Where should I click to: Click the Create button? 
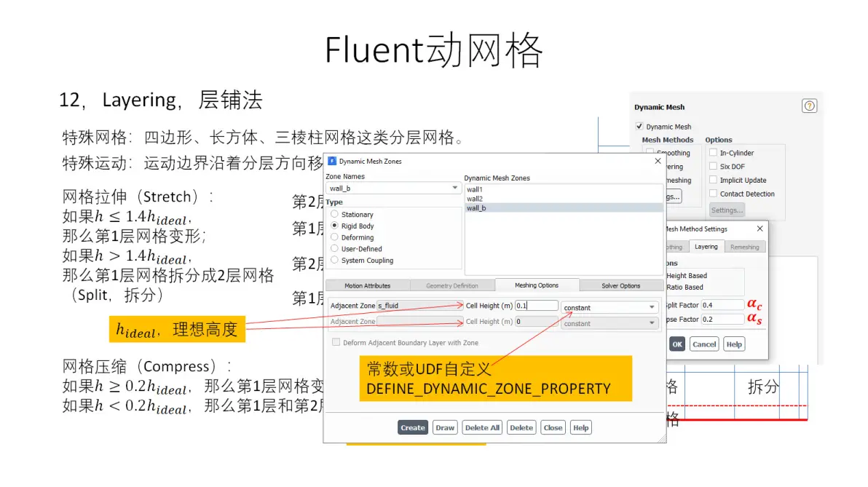(x=413, y=428)
